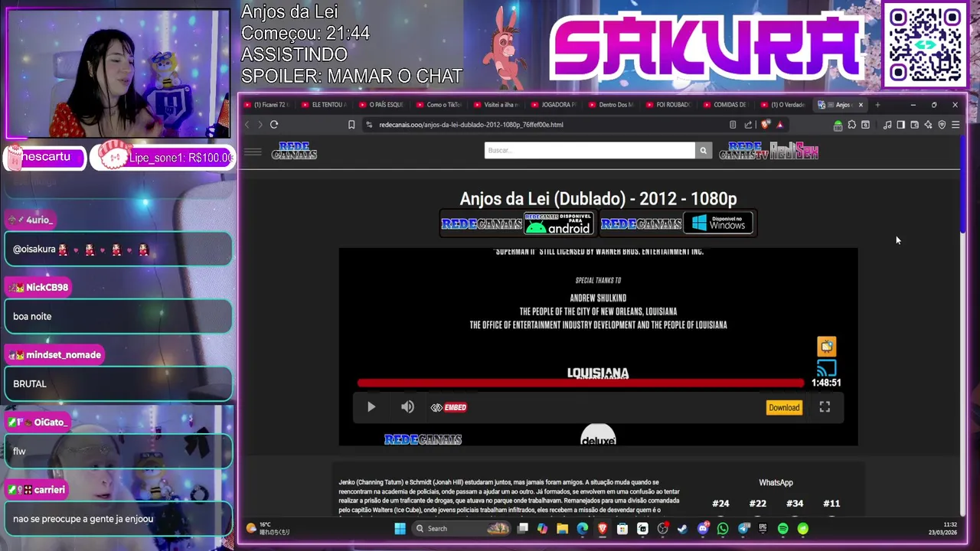Play the Anjos da Lei video
This screenshot has width=980, height=551.
(371, 407)
